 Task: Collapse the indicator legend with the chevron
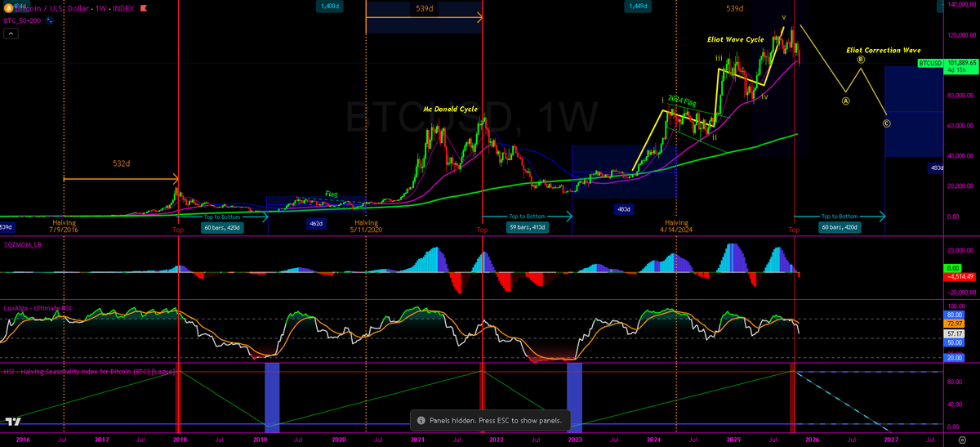click(x=11, y=34)
